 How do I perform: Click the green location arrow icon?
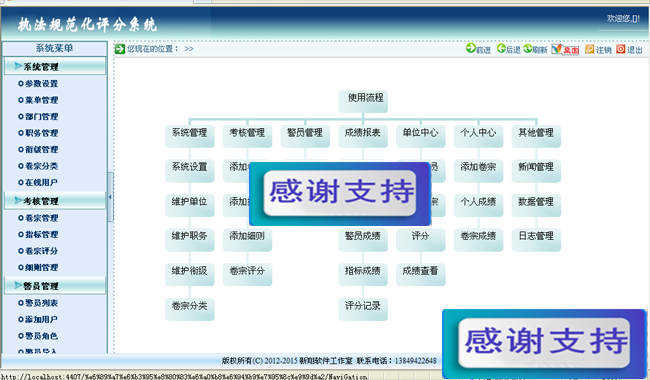[x=119, y=49]
